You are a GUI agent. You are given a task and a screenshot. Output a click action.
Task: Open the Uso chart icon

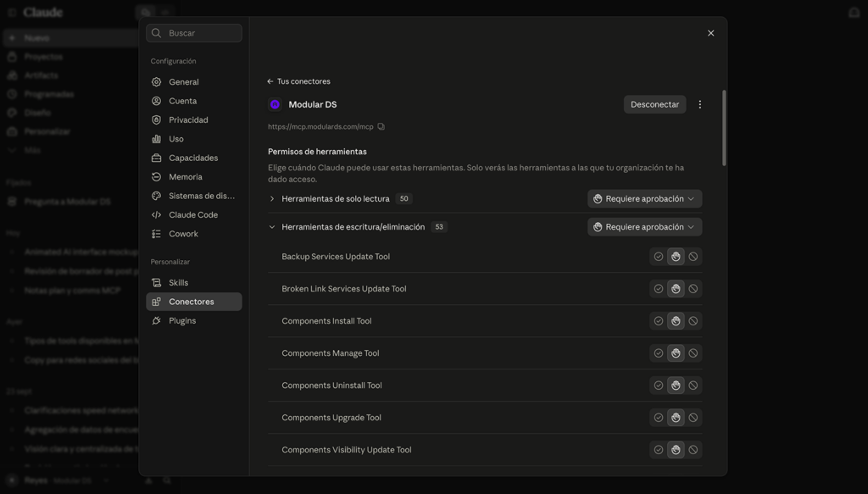[157, 139]
